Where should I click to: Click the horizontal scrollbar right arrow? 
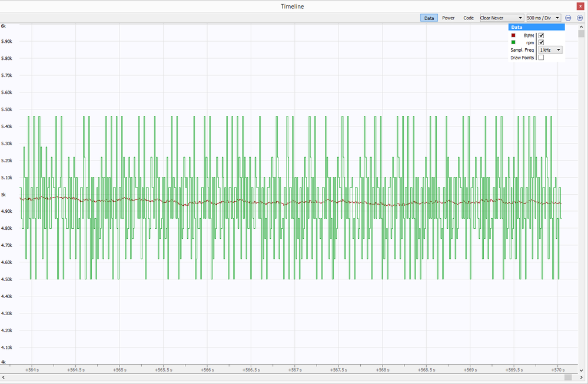point(582,378)
